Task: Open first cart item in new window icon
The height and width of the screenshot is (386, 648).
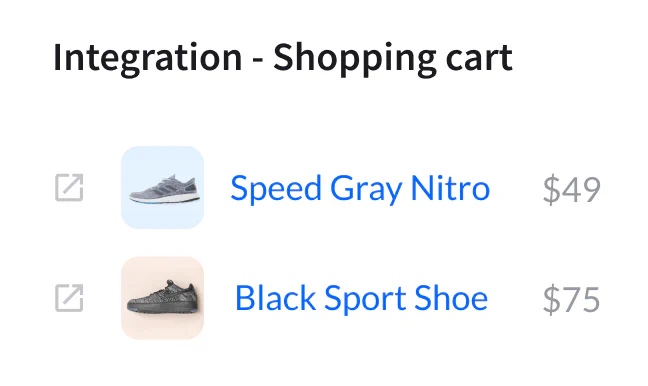Action: click(69, 188)
